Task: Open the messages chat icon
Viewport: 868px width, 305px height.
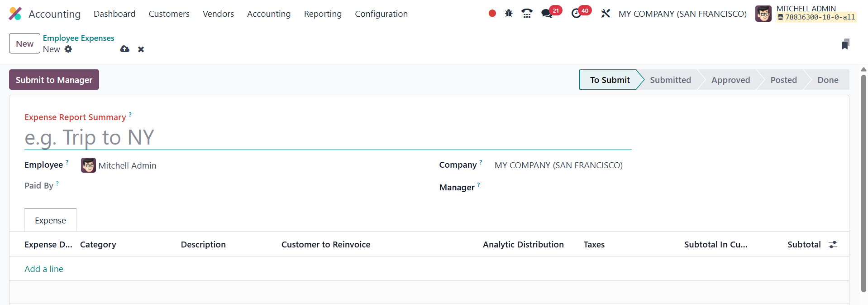Action: tap(547, 14)
